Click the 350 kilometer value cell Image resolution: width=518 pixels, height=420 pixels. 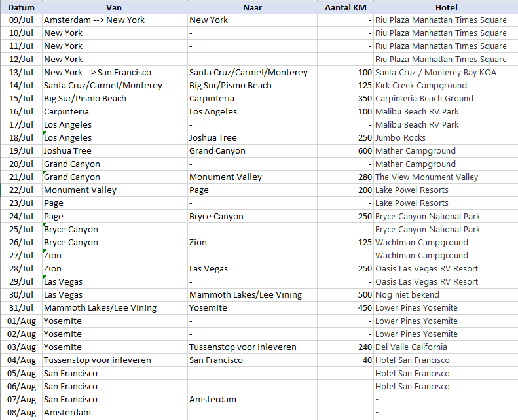[345, 99]
